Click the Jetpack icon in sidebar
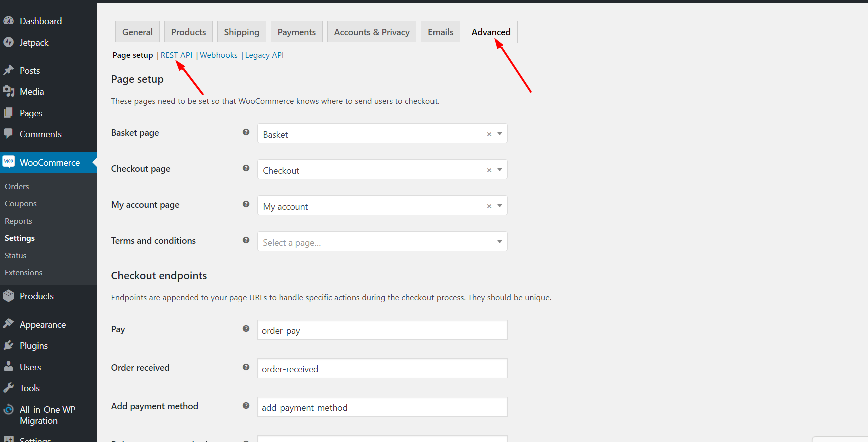Screen dimensions: 868x442 coord(8,42)
